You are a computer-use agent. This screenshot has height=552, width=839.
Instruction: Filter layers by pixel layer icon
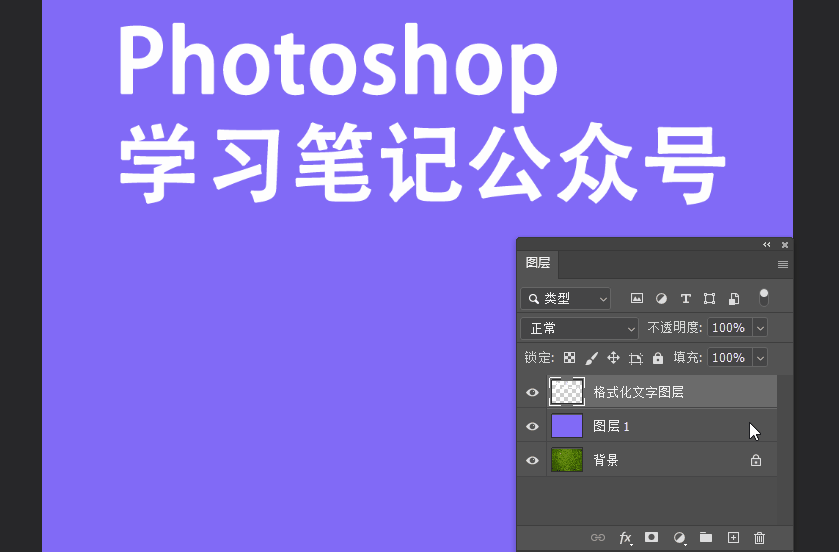coord(636,298)
